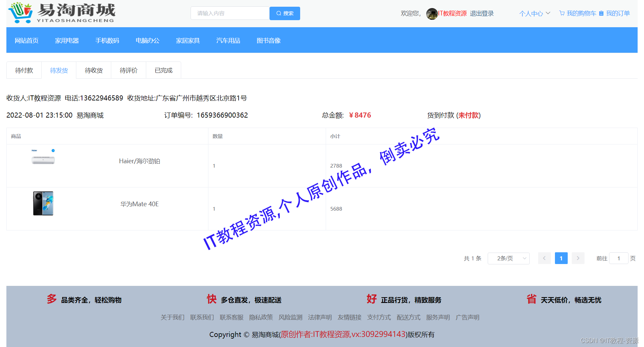Open the 家用电器 category
The width and height of the screenshot is (644, 347).
(x=67, y=41)
